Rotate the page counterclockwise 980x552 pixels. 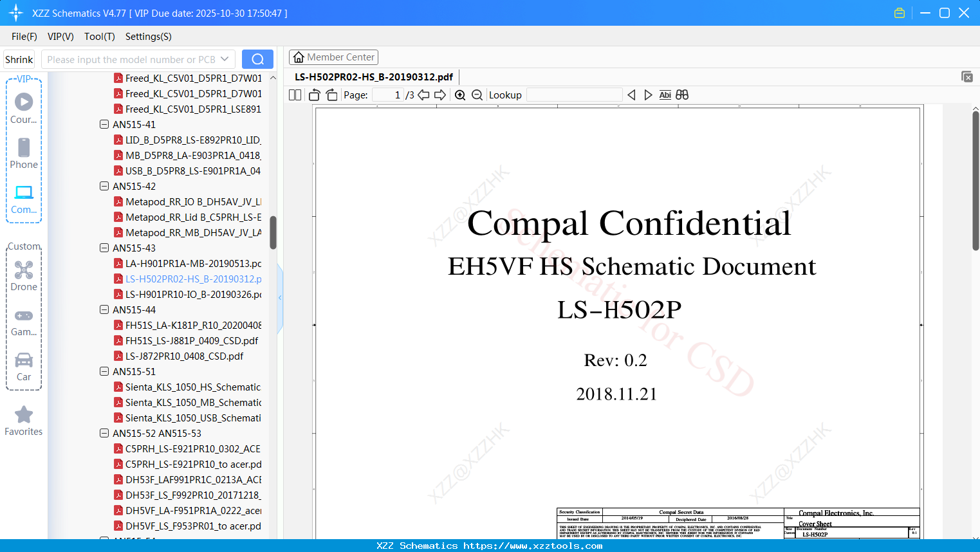315,95
